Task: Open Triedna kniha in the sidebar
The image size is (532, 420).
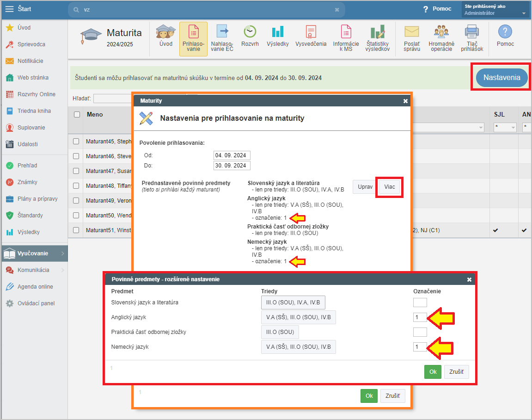Action: (x=34, y=111)
